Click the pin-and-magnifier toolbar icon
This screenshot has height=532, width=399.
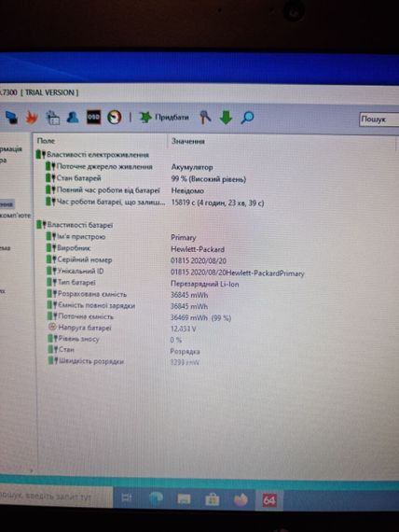click(x=205, y=118)
